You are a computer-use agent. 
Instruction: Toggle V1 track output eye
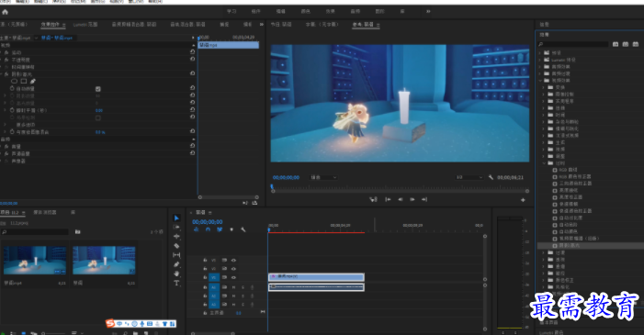[x=233, y=277]
